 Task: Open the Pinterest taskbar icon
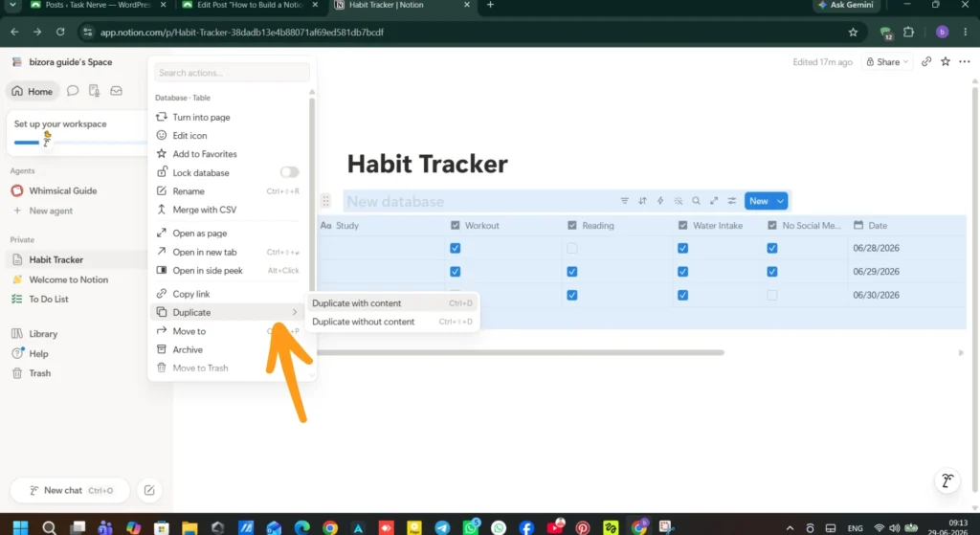583,527
